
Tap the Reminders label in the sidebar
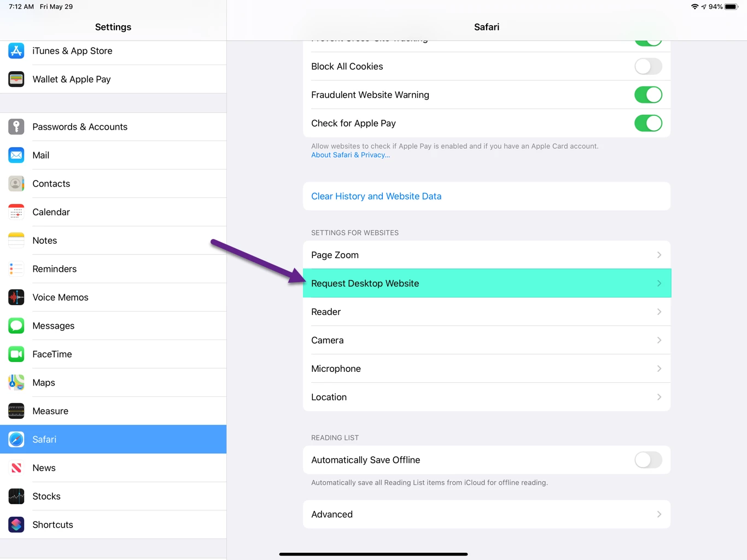pyautogui.click(x=55, y=269)
